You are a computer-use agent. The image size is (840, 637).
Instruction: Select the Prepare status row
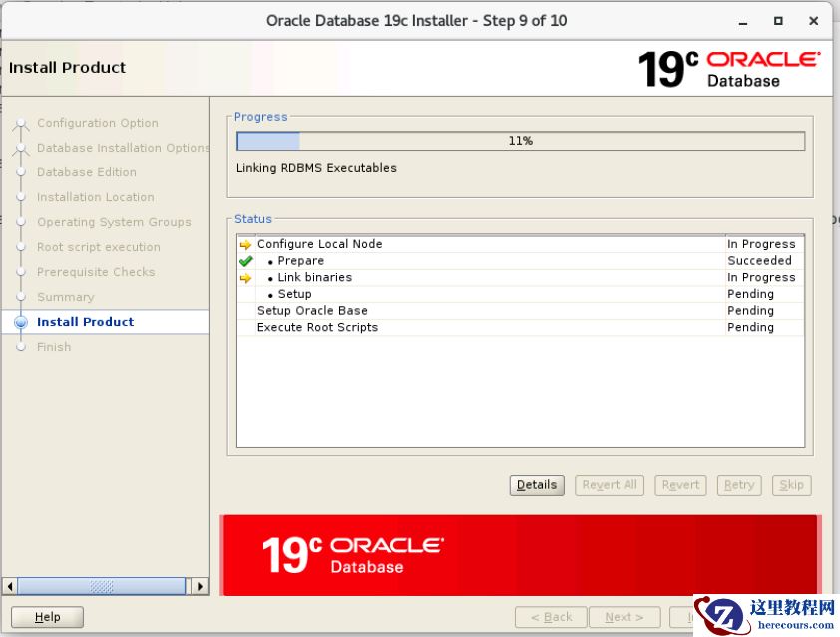520,261
